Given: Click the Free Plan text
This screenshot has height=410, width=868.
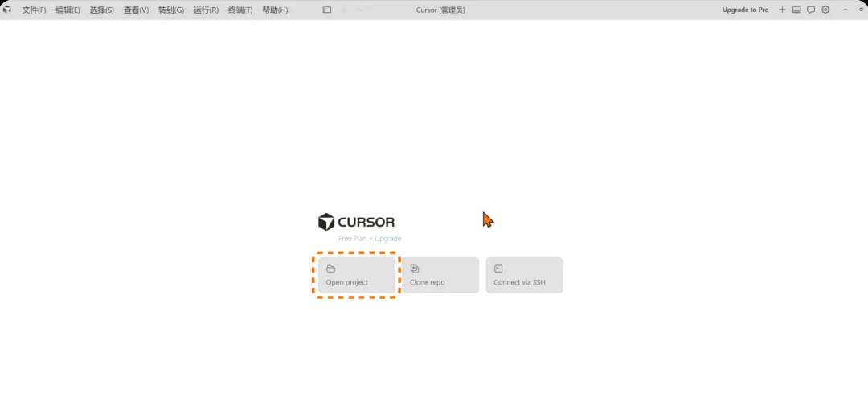Looking at the screenshot, I should 353,239.
